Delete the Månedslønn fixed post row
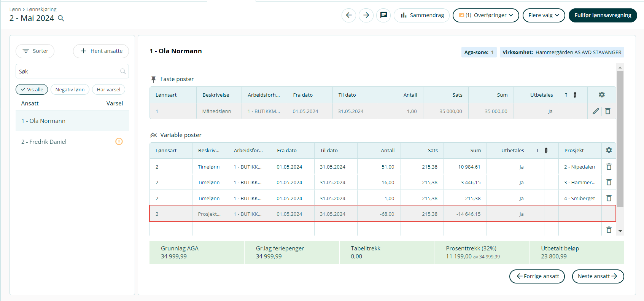Viewport: 644px width, 301px height. [608, 111]
